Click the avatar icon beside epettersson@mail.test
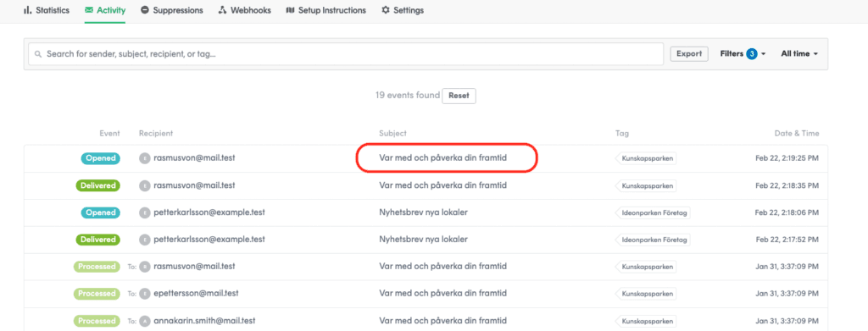This screenshot has height=331, width=868. (x=145, y=294)
